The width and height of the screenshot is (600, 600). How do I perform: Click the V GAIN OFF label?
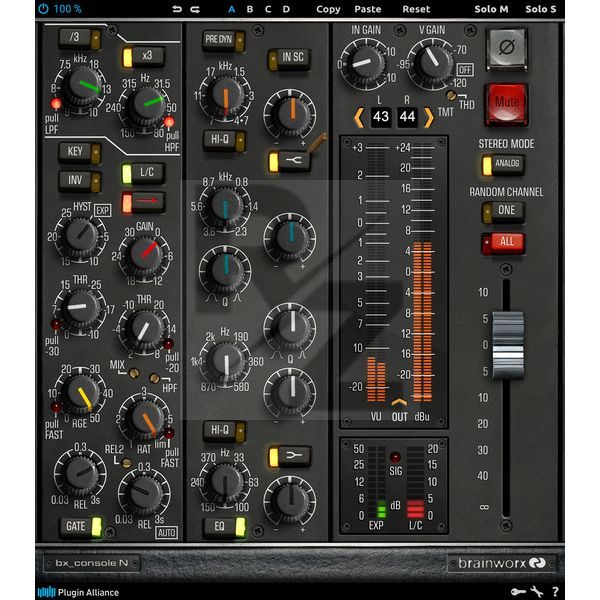pyautogui.click(x=465, y=70)
